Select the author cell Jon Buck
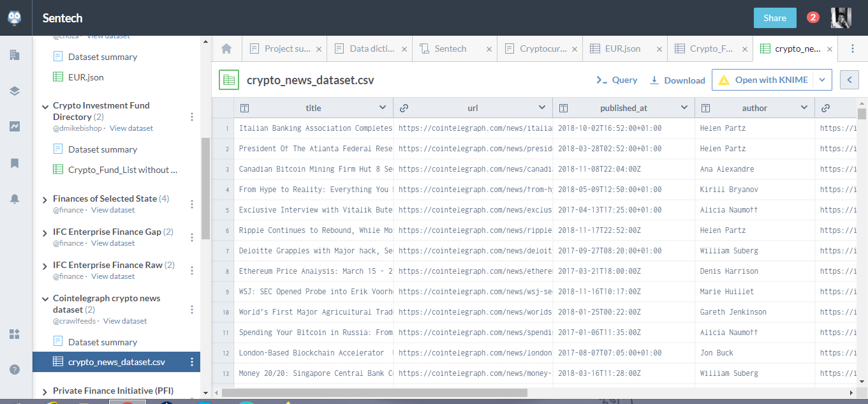 (755, 353)
